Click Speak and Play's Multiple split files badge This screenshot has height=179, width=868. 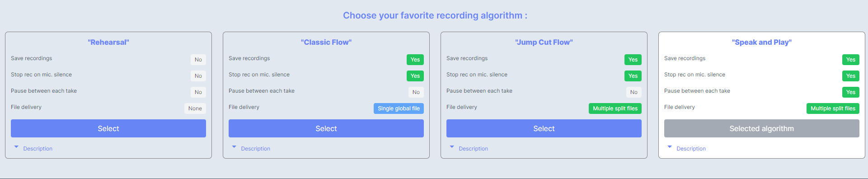pyautogui.click(x=833, y=108)
